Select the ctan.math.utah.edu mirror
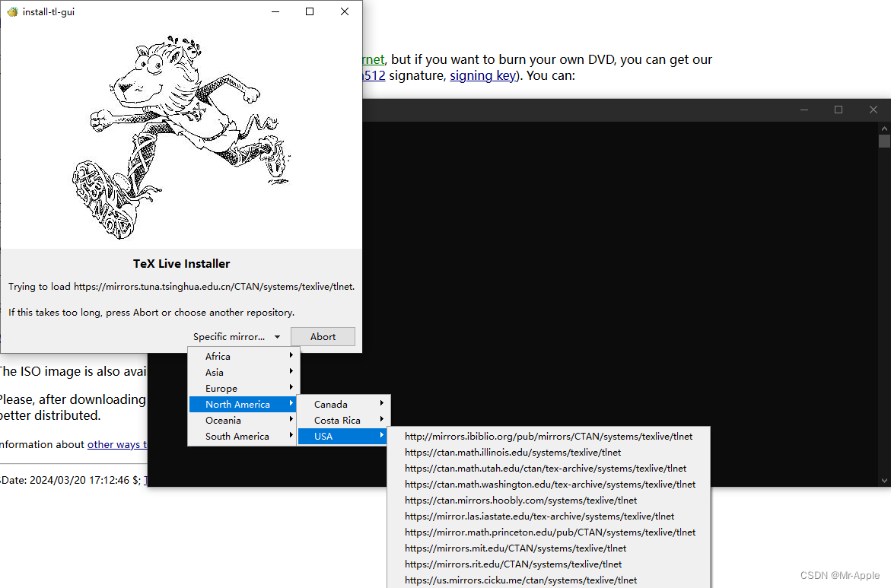 tap(545, 468)
